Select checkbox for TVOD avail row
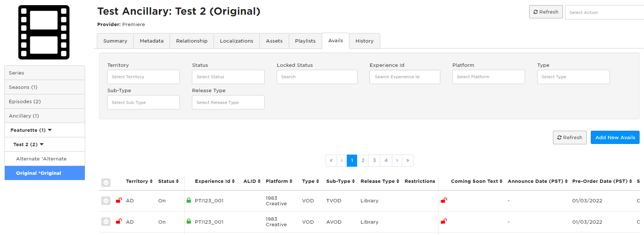Screen dimensions: 644x235 [x=106, y=200]
